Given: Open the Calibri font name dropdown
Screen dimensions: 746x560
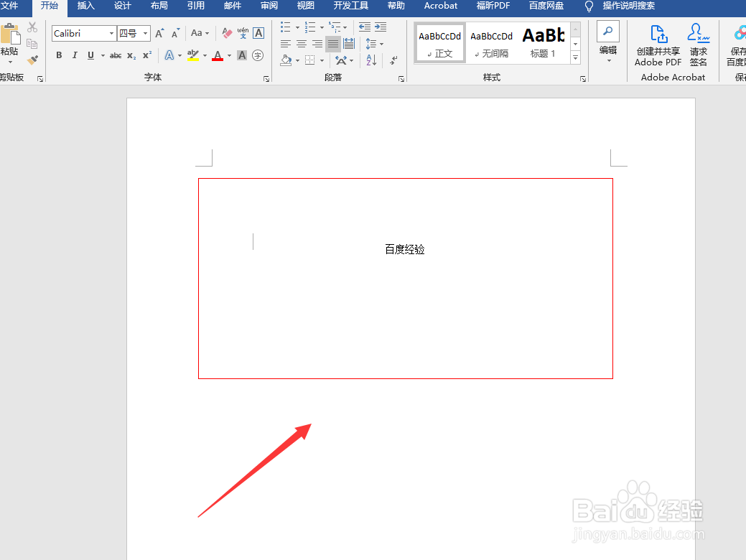Looking at the screenshot, I should [x=111, y=33].
